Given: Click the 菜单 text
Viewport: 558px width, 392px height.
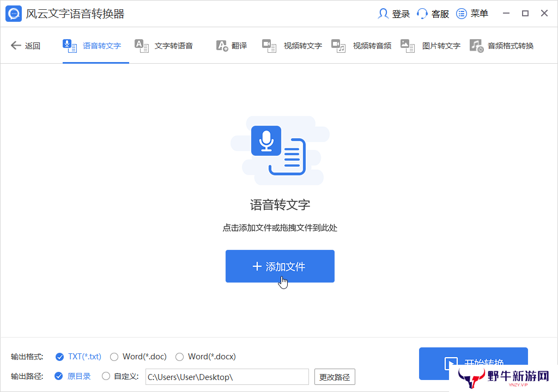Looking at the screenshot, I should pyautogui.click(x=480, y=14).
